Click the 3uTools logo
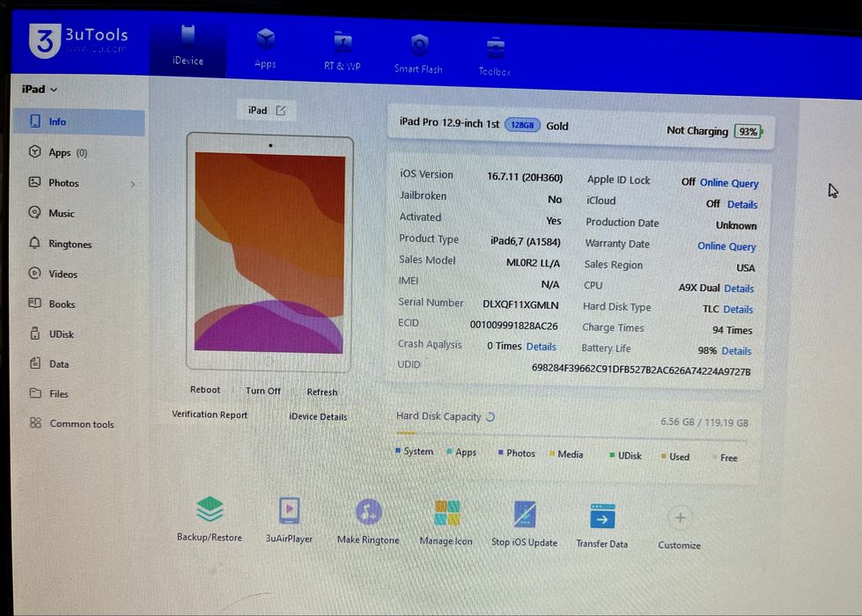 (78, 40)
